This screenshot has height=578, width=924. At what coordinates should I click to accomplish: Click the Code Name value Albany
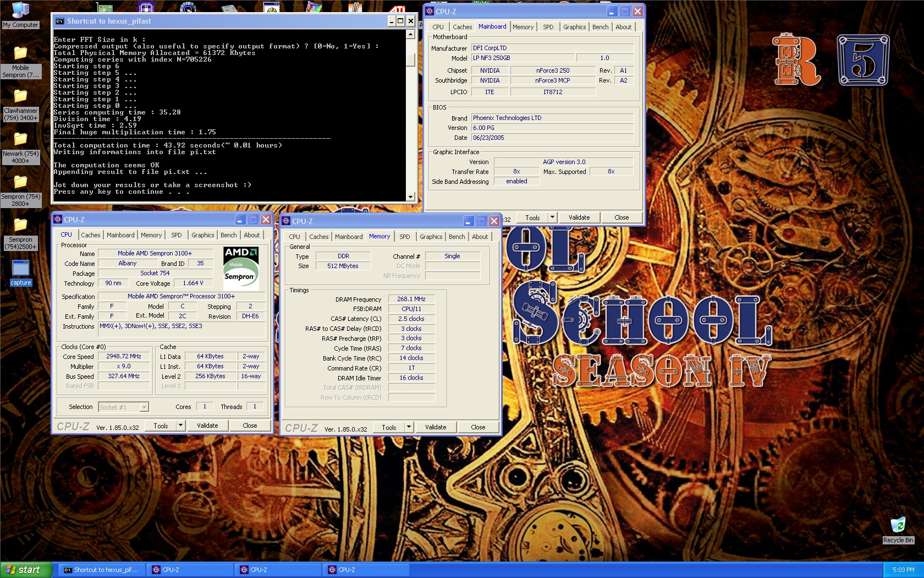pos(128,263)
